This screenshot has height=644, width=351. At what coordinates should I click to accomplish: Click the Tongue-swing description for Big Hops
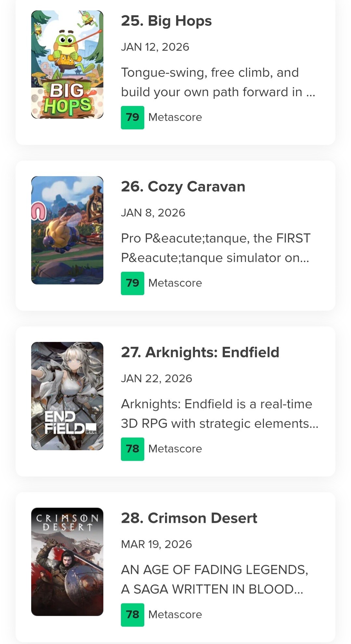218,82
